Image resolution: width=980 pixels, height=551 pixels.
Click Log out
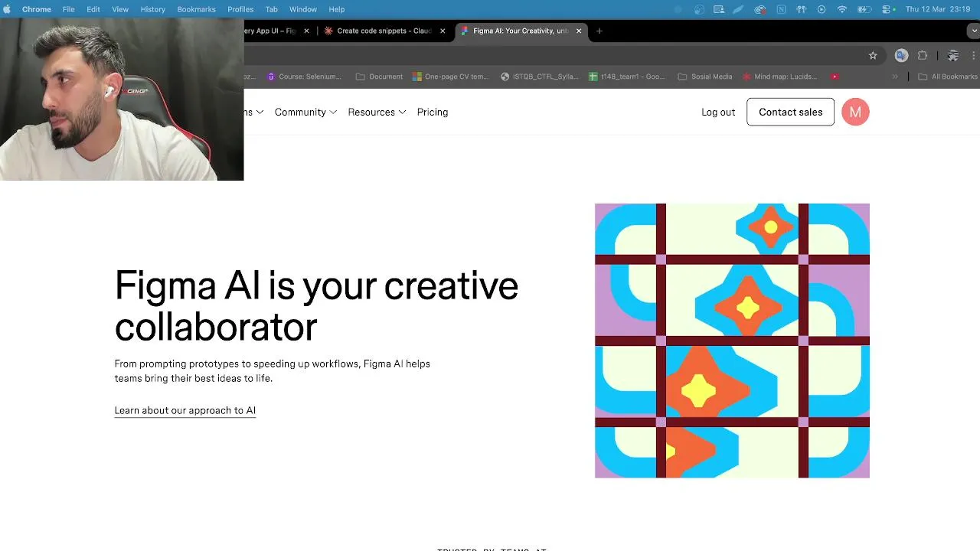(x=718, y=112)
